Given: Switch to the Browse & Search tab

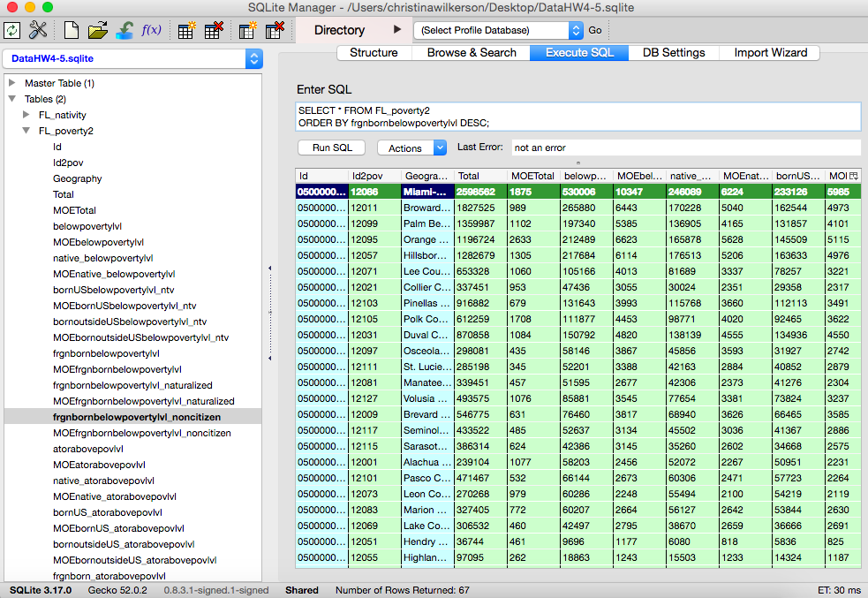Looking at the screenshot, I should [x=472, y=53].
